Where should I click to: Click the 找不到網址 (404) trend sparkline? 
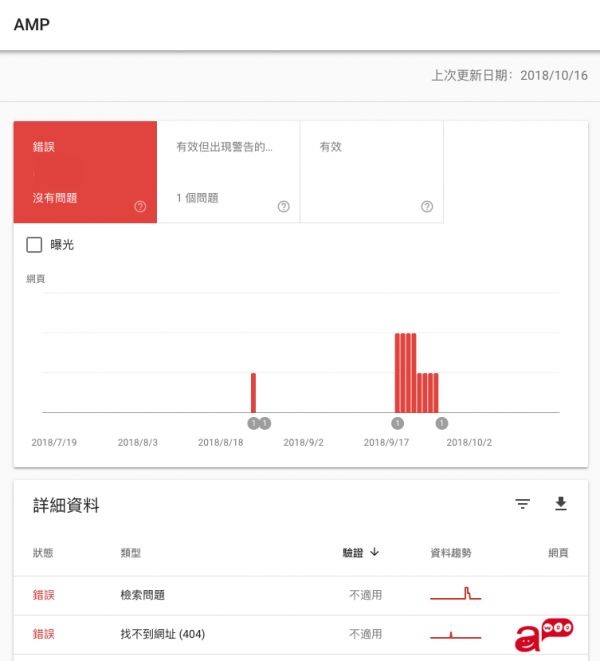455,635
